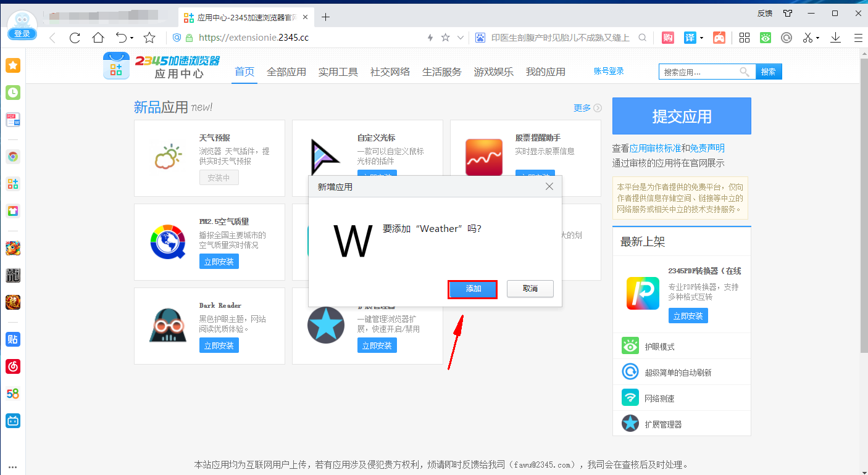Install Dark Reader with 立即安装

(219, 345)
